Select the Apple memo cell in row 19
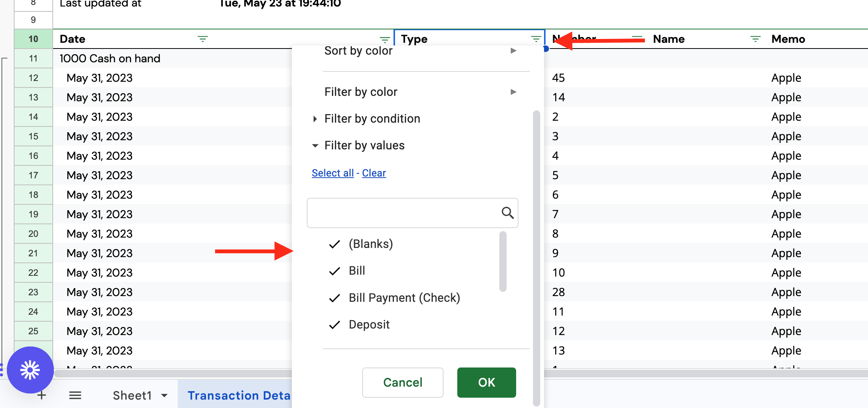The image size is (868, 408). [817, 214]
